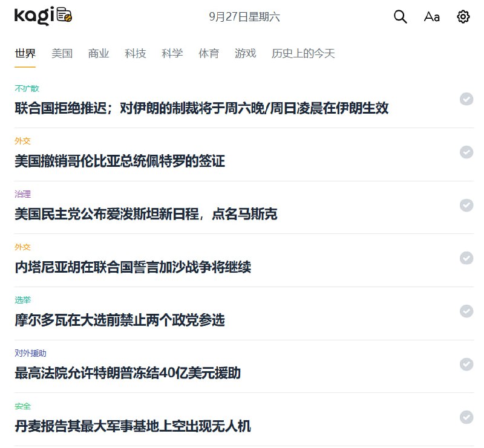Open the settings gear menu
Screen dimensions: 484x448
tap(463, 17)
